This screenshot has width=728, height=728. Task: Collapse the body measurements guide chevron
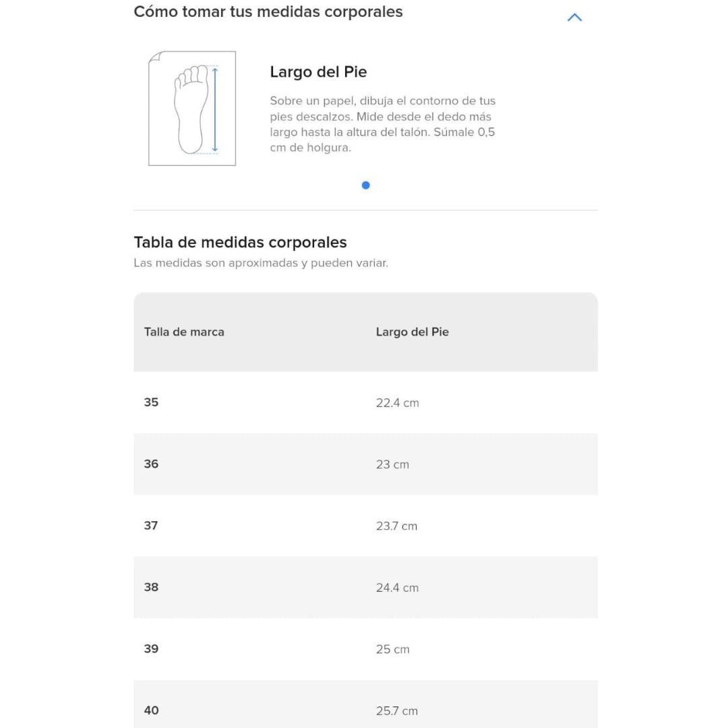coord(574,18)
